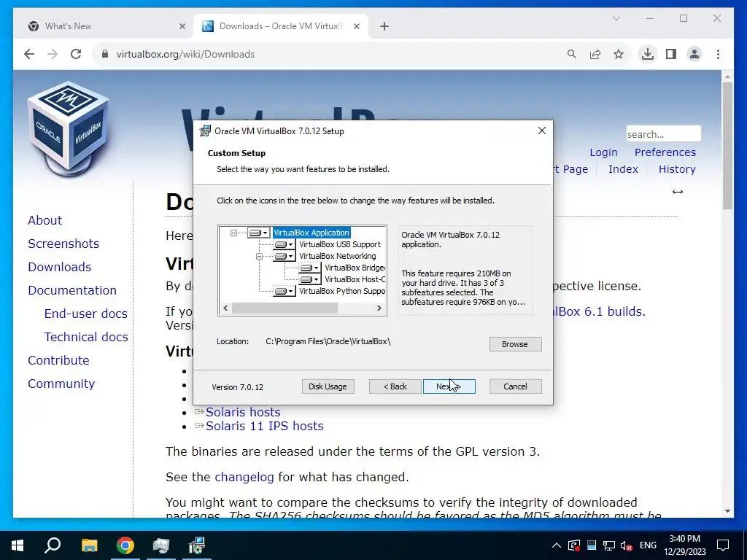
Task: Cancel the VirtualBox setup
Action: pyautogui.click(x=515, y=386)
